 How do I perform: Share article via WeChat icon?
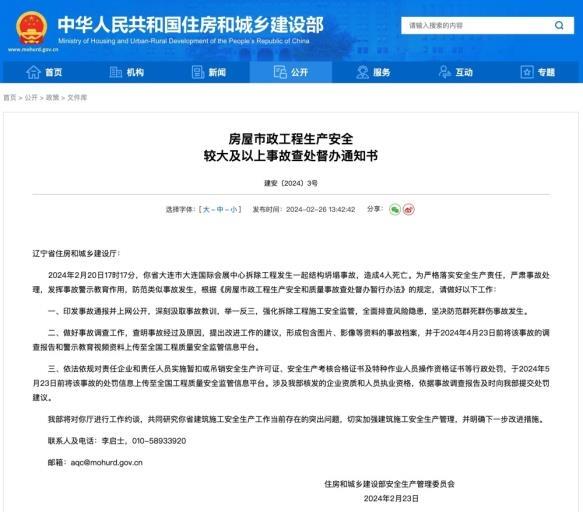coord(395,209)
